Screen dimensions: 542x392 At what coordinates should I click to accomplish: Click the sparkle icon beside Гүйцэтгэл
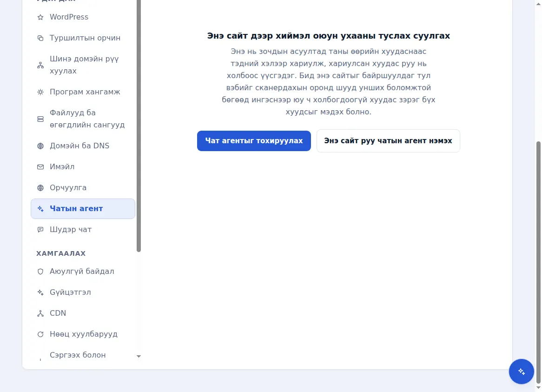point(40,292)
